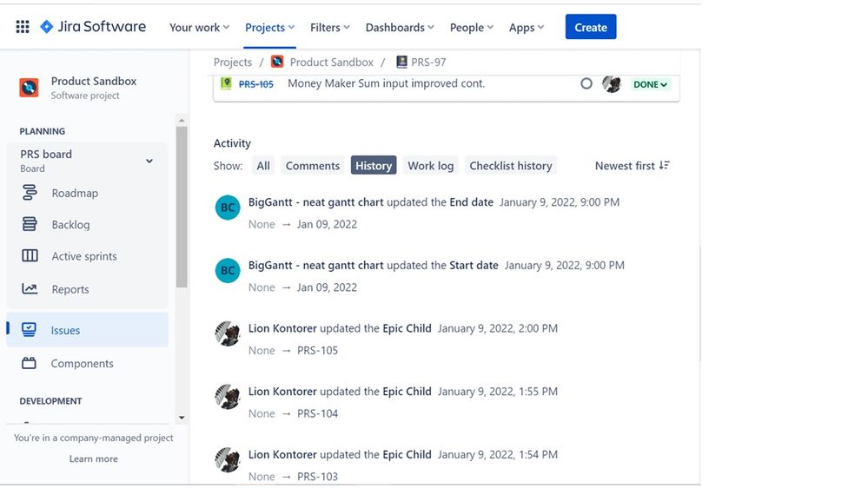Show All activity
The height and width of the screenshot is (488, 868).
pyautogui.click(x=263, y=166)
